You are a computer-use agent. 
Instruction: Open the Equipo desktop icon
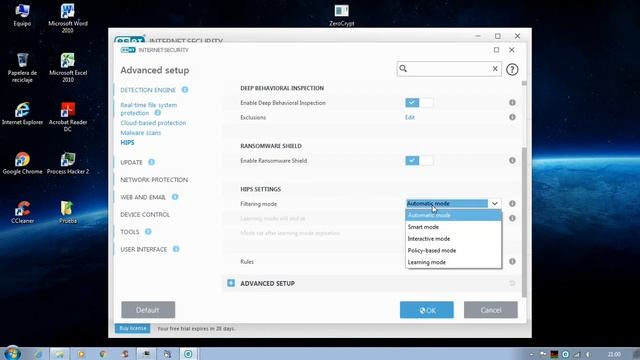22,15
